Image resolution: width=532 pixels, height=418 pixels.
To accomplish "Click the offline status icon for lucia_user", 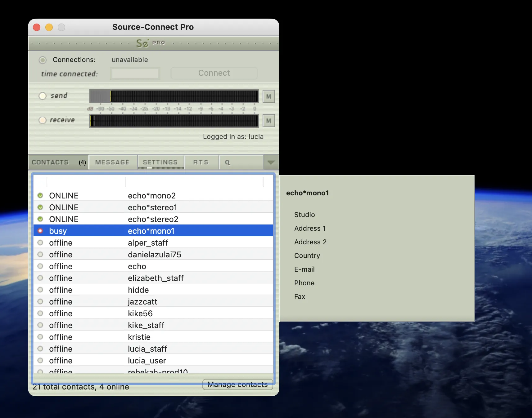I will tap(40, 360).
